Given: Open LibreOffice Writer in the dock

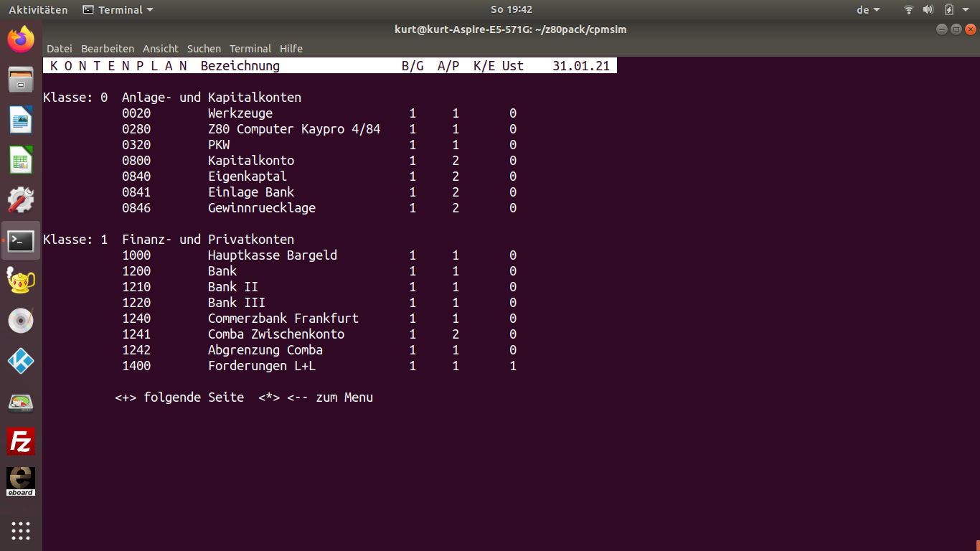Looking at the screenshot, I should coord(21,119).
